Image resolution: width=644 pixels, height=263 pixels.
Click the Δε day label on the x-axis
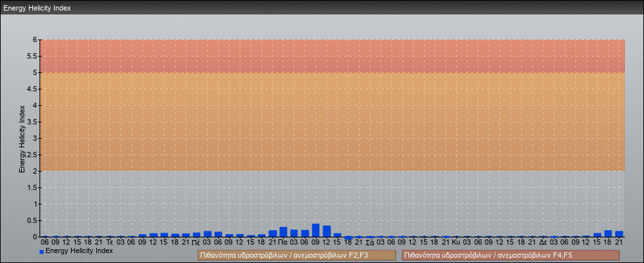coord(543,243)
